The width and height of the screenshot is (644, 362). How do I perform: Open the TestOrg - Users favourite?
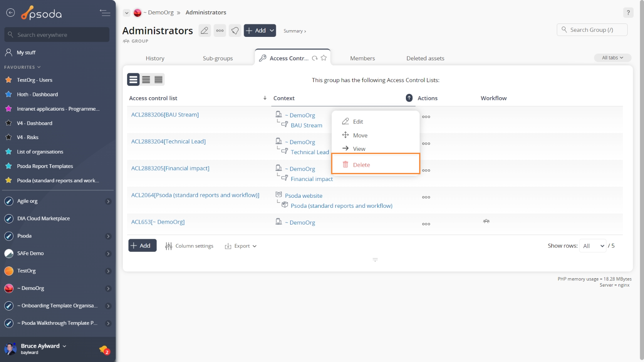[x=34, y=80]
